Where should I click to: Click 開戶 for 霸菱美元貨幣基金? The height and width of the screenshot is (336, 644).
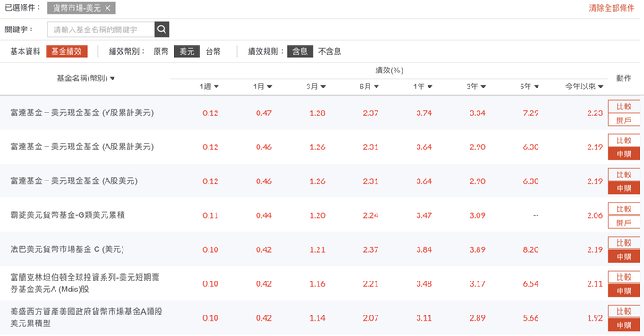pyautogui.click(x=624, y=223)
